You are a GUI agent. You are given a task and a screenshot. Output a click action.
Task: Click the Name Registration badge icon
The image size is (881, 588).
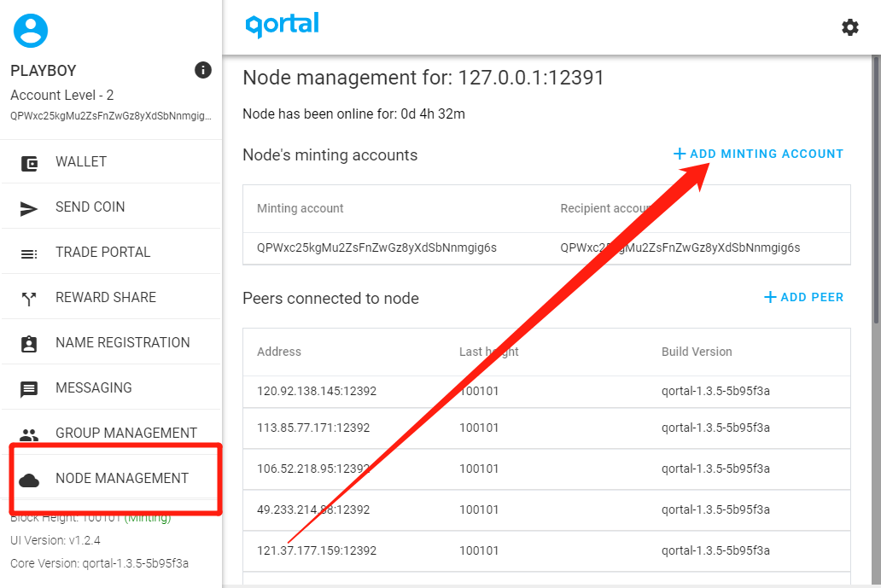[x=29, y=344]
